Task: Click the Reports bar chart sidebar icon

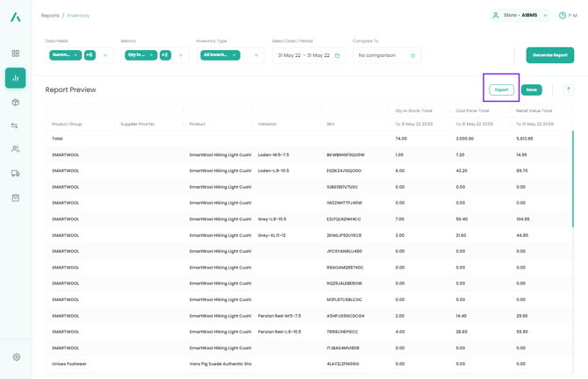Action: tap(16, 78)
